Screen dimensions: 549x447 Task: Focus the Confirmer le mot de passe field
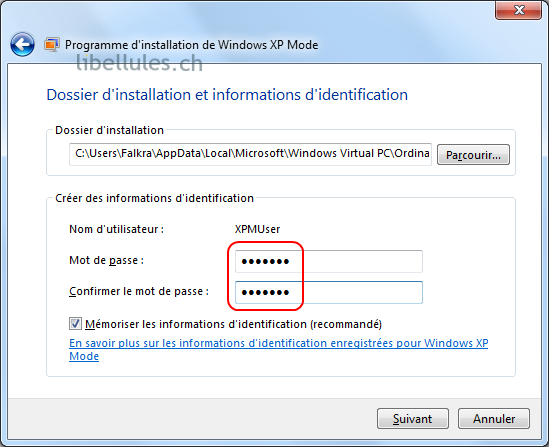(329, 292)
